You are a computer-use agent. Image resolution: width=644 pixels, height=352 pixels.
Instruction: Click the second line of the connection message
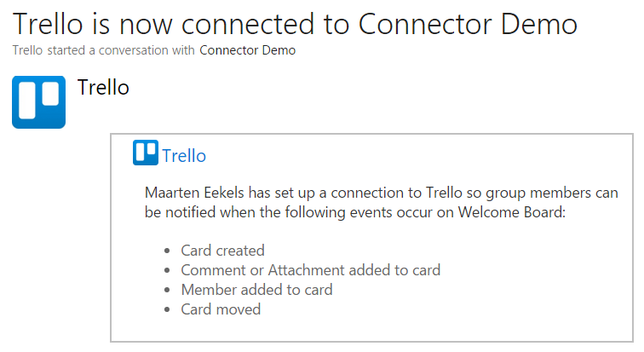point(355,212)
